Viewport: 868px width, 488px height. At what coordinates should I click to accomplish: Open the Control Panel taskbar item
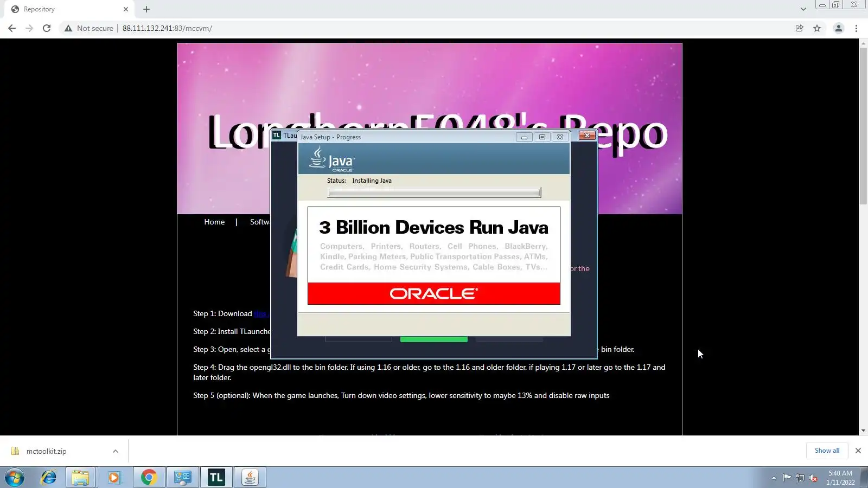(182, 478)
